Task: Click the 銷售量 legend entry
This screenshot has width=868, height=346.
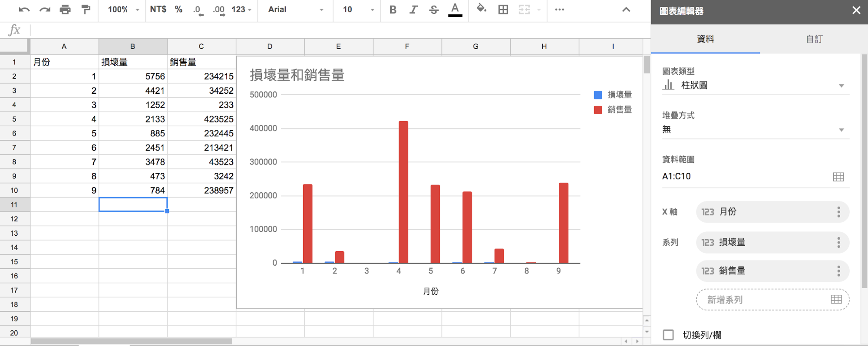Action: coord(613,110)
